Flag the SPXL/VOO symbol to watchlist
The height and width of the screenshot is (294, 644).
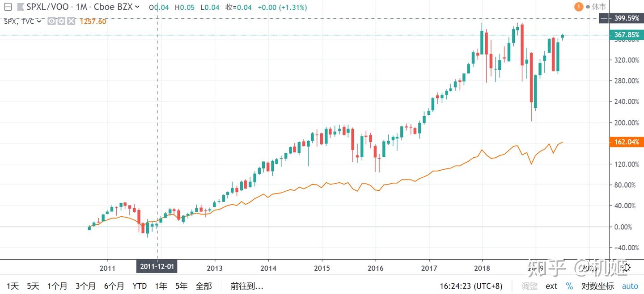click(20, 7)
